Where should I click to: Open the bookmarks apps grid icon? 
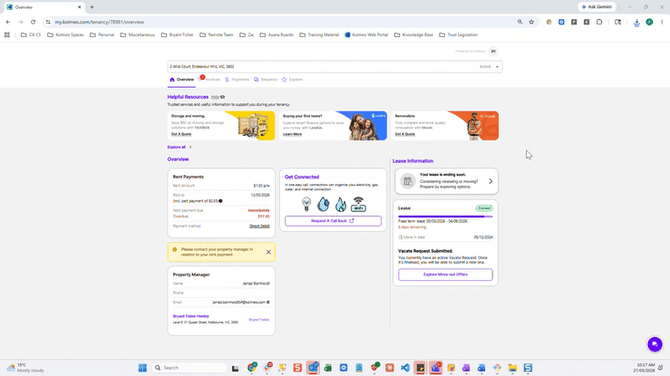[7, 35]
